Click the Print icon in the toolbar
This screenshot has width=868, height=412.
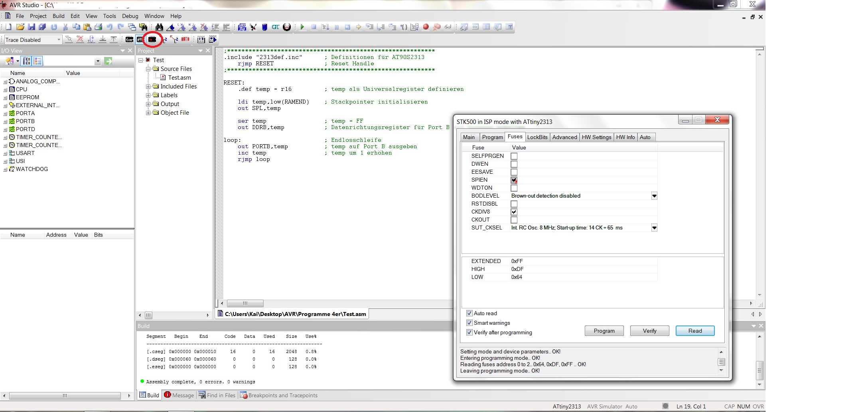point(98,27)
